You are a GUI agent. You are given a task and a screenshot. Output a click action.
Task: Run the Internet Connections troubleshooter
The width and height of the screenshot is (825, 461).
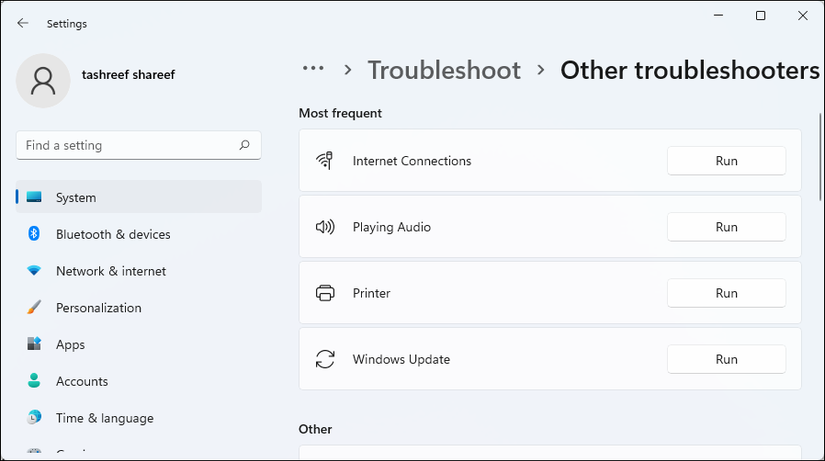(726, 161)
